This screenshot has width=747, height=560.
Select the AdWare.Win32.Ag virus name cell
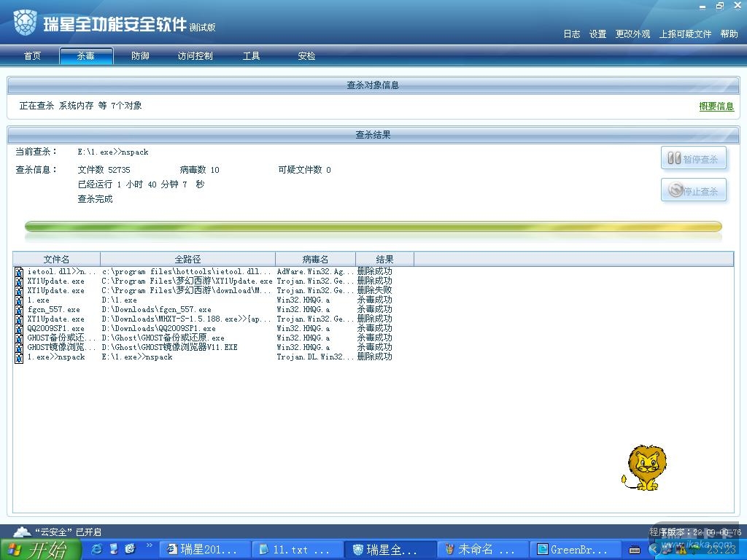(x=315, y=271)
